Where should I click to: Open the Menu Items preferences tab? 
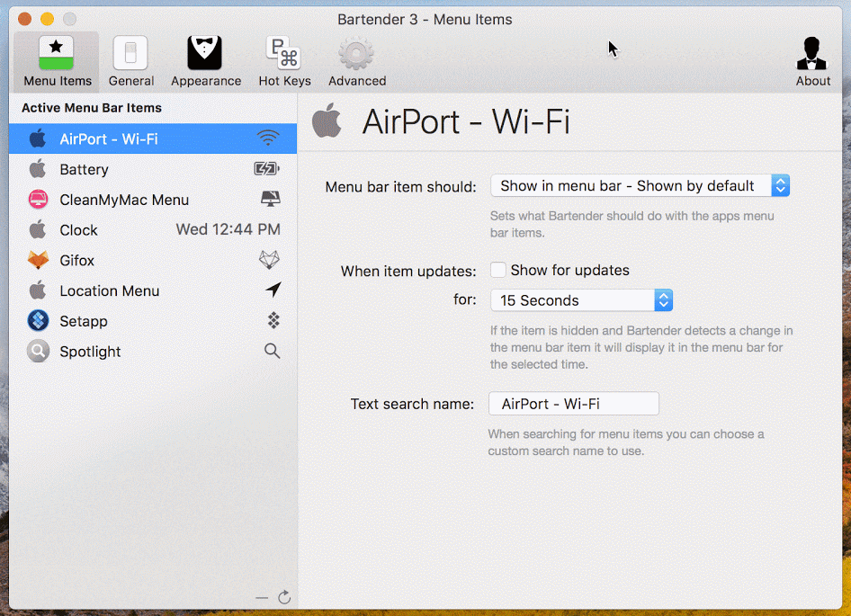click(57, 61)
